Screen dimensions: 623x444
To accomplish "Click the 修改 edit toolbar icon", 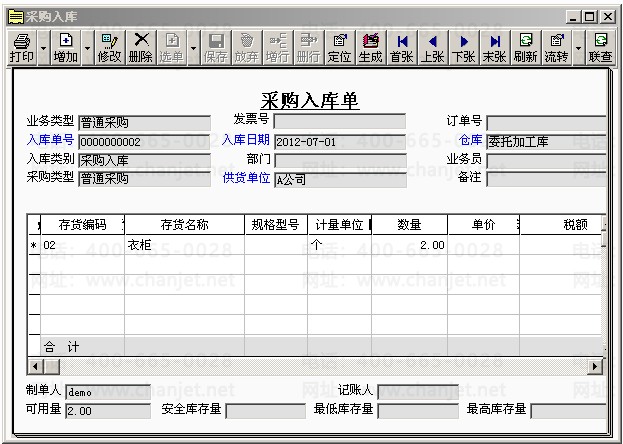I will 109,48.
